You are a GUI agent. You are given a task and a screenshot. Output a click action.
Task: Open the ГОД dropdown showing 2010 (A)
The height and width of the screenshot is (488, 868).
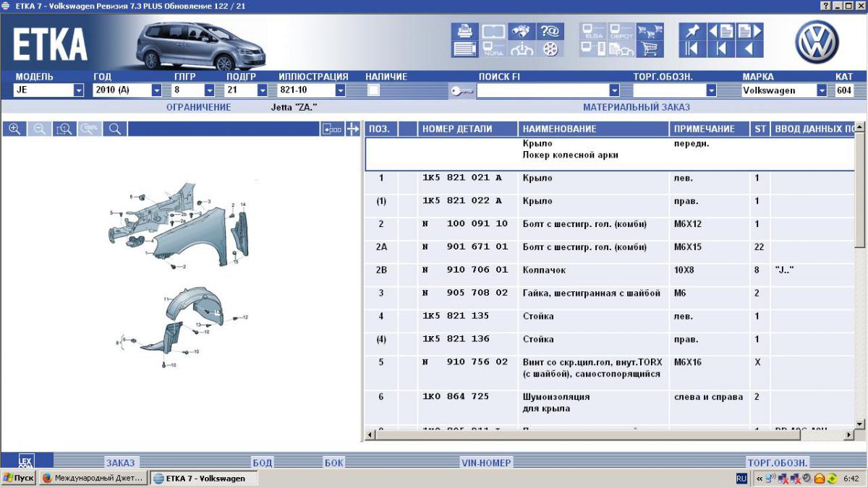[156, 90]
